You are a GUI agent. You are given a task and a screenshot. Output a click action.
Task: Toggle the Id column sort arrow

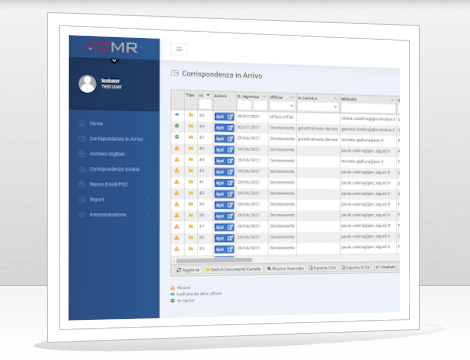tap(208, 95)
